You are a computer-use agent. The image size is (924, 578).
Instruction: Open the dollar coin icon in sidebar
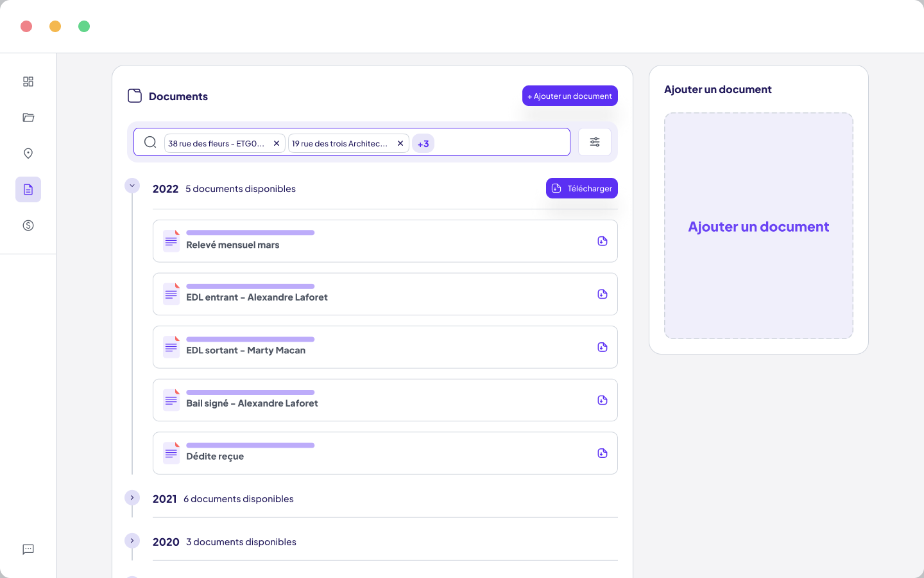(x=28, y=225)
